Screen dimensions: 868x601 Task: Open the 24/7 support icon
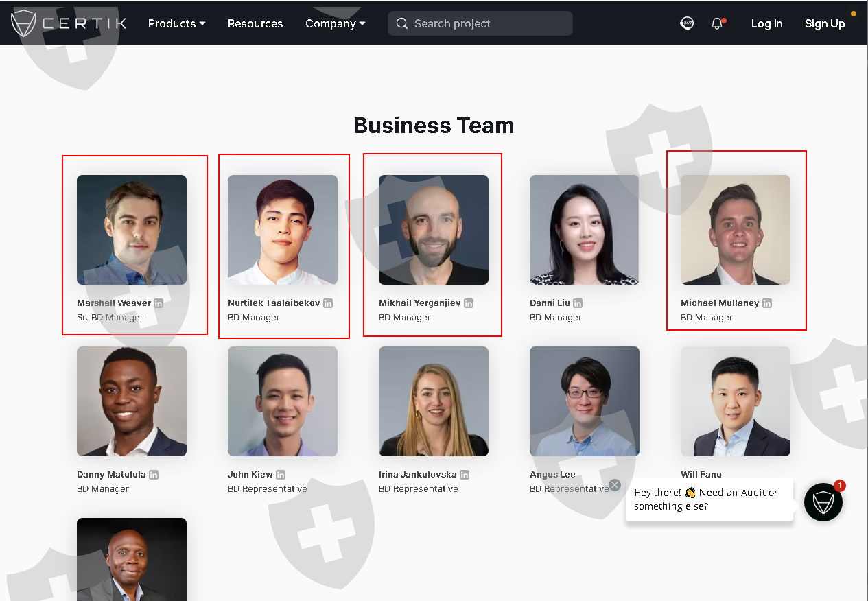tap(687, 23)
